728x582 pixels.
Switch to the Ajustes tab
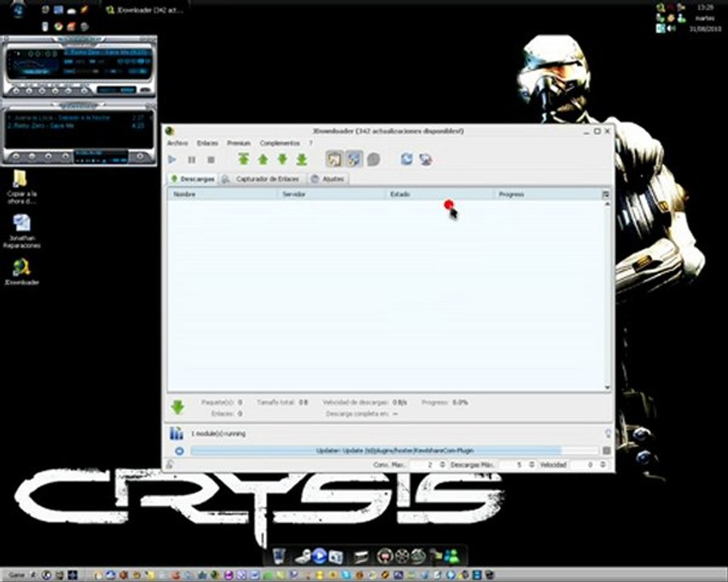pyautogui.click(x=328, y=179)
